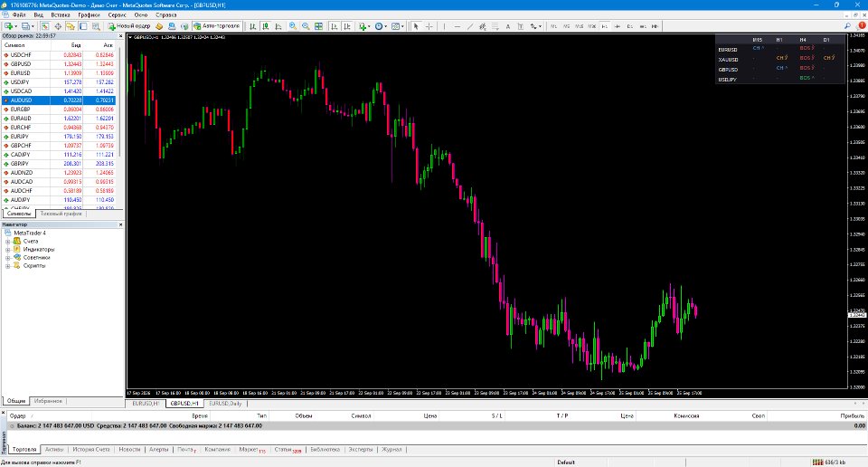
Task: Switch timeframe to M15
Action: (x=579, y=26)
